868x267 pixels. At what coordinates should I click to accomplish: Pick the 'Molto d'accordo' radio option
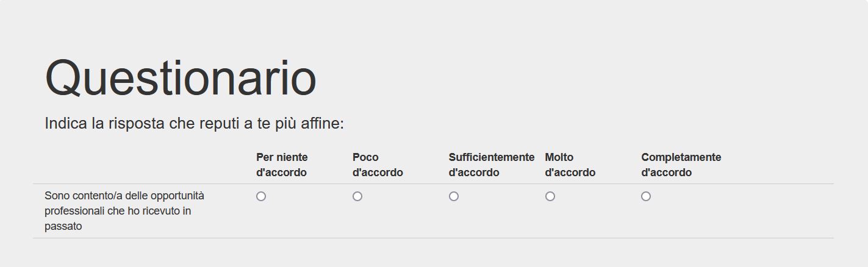pyautogui.click(x=550, y=196)
